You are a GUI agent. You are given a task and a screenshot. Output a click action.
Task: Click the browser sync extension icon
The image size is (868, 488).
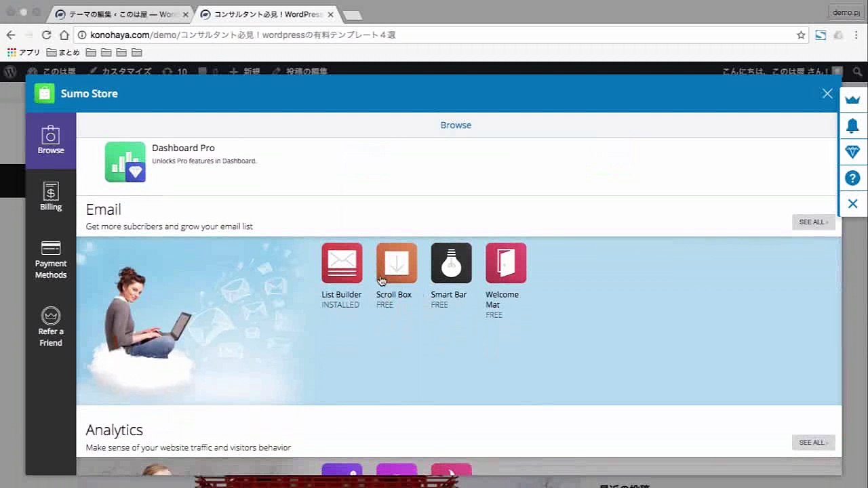(x=821, y=35)
